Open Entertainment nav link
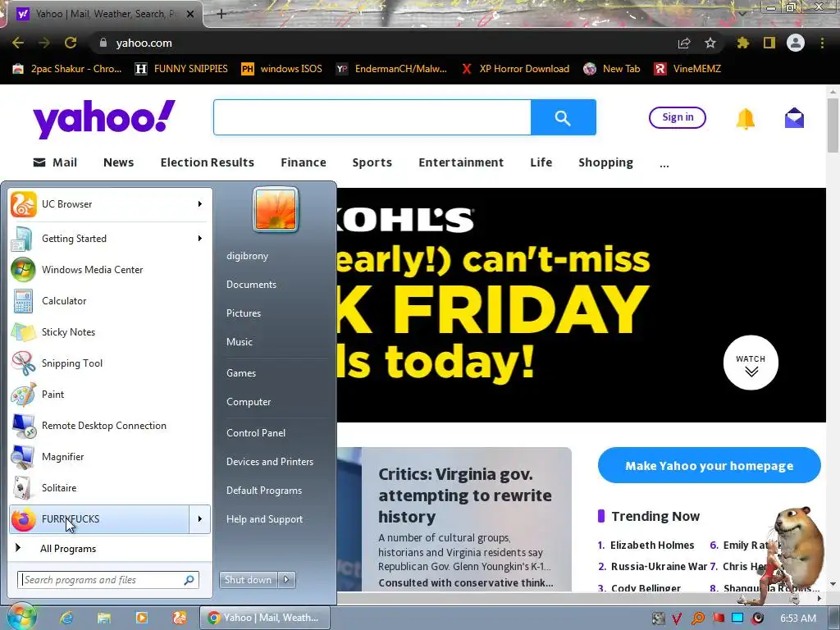Screen dimensions: 840x630 461,162
